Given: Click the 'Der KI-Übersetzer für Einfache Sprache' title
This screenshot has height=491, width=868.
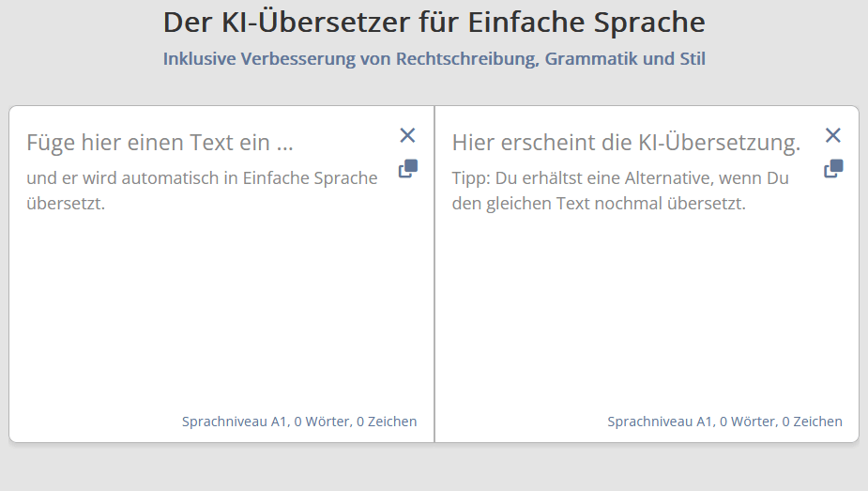Looking at the screenshot, I should pos(434,22).
